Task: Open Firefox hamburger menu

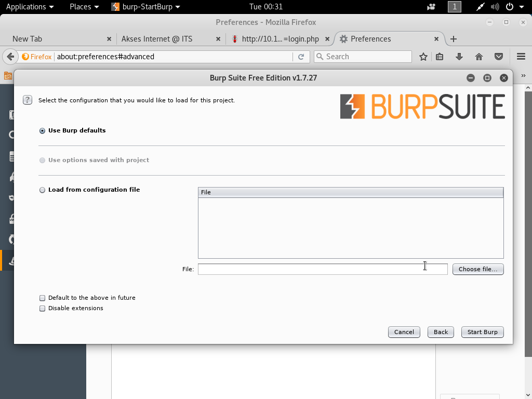Action: point(521,57)
